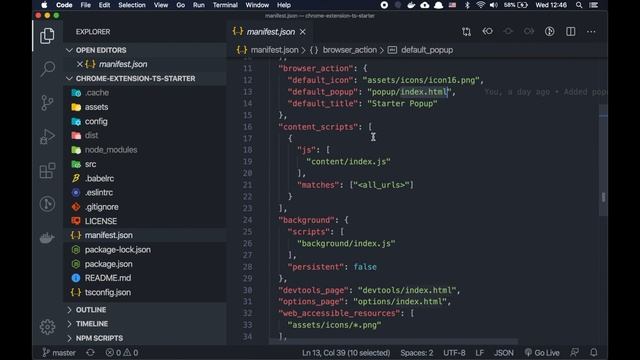The image size is (640, 360).
Task: Expand the src folder
Action: coord(145,164)
